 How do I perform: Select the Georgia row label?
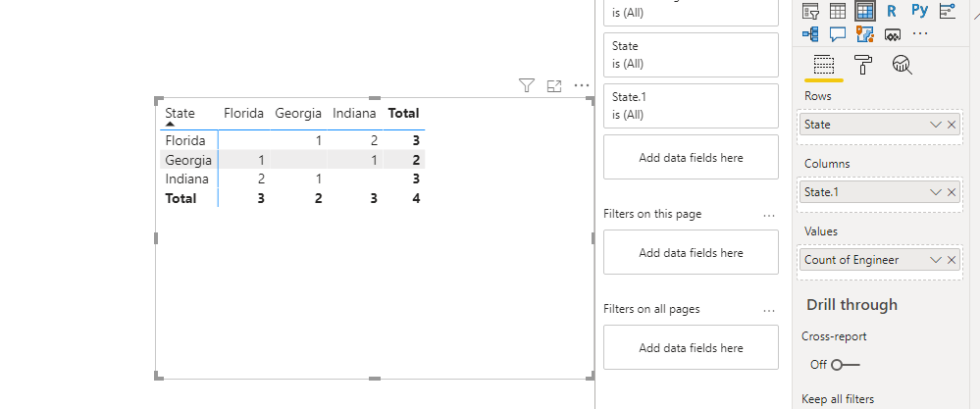188,161
